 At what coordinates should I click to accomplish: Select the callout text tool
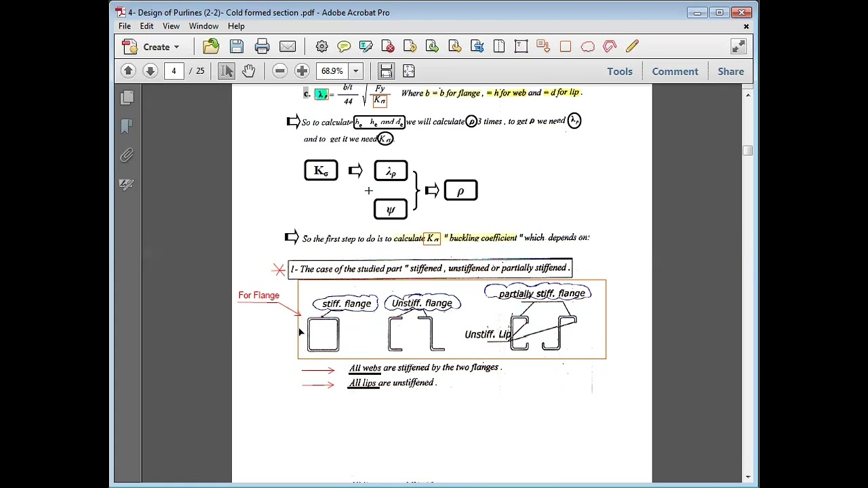(543, 47)
